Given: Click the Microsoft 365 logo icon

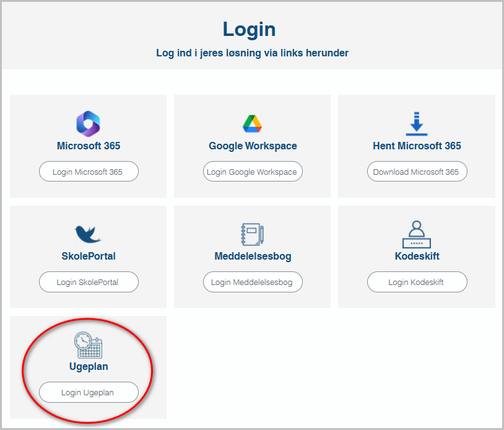Looking at the screenshot, I should [89, 124].
